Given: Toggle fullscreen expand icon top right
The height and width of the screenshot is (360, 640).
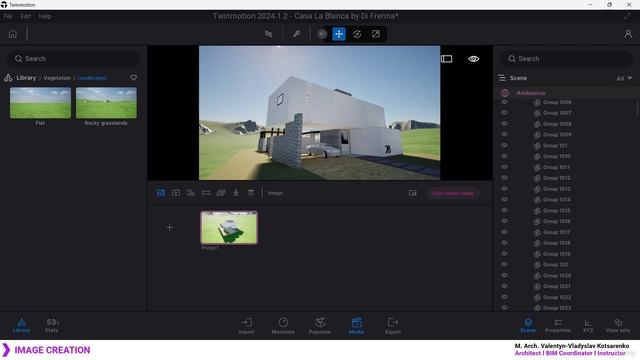Looking at the screenshot, I should click(627, 16).
